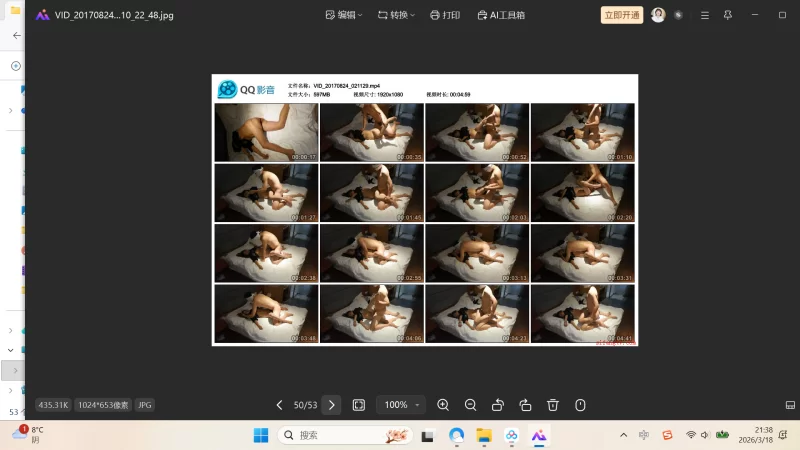This screenshot has width=800, height=450.
Task: Show image info via the circled icon
Action: tap(580, 405)
